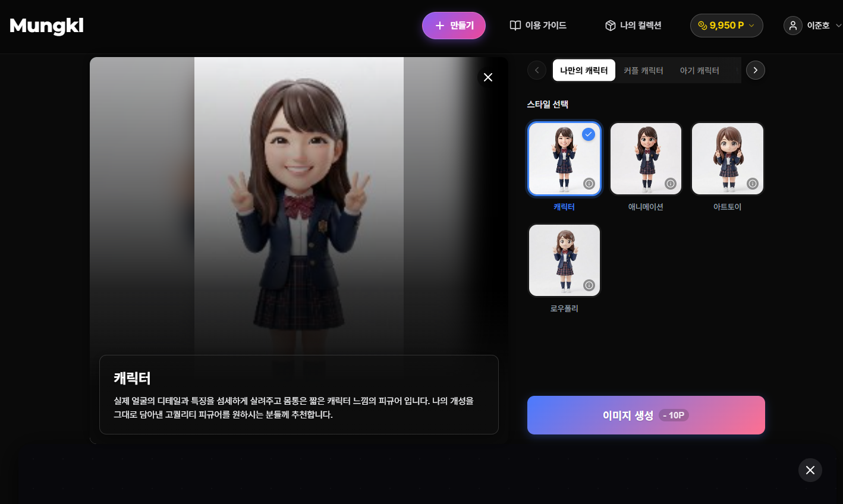The height and width of the screenshot is (504, 843).
Task: Open the info icon on 아트토이 style card
Action: [x=752, y=184]
